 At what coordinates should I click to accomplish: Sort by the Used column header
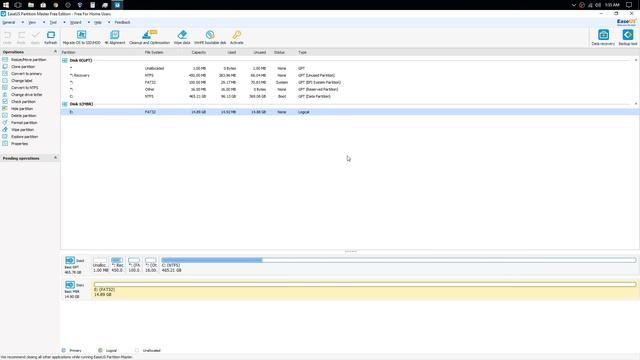point(231,52)
